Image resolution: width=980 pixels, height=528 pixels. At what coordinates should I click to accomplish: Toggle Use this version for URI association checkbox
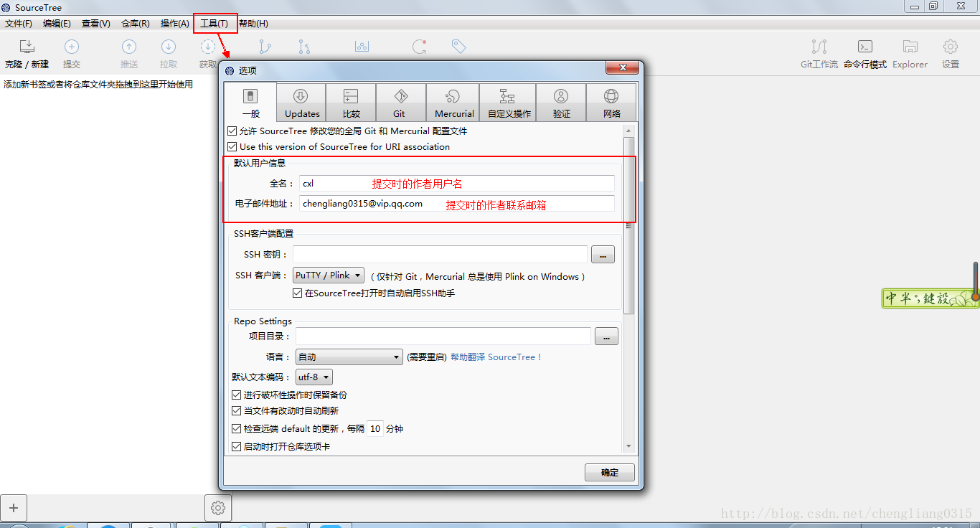(232, 147)
